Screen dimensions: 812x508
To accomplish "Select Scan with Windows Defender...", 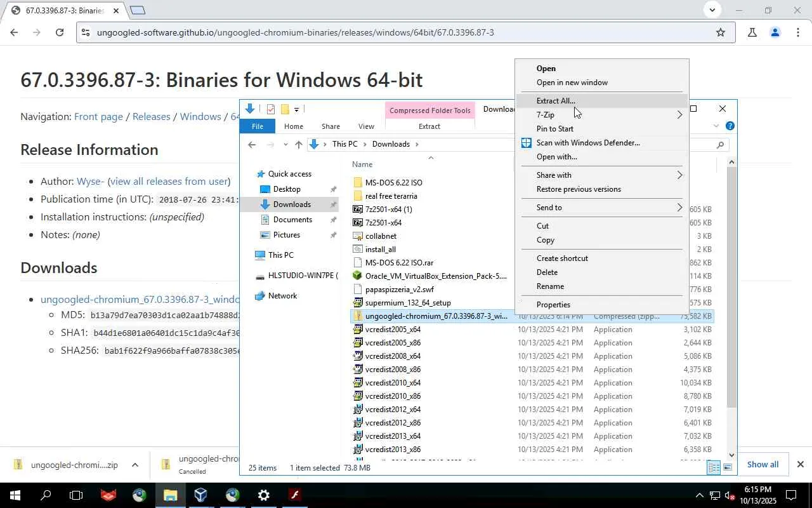I will tap(601, 143).
